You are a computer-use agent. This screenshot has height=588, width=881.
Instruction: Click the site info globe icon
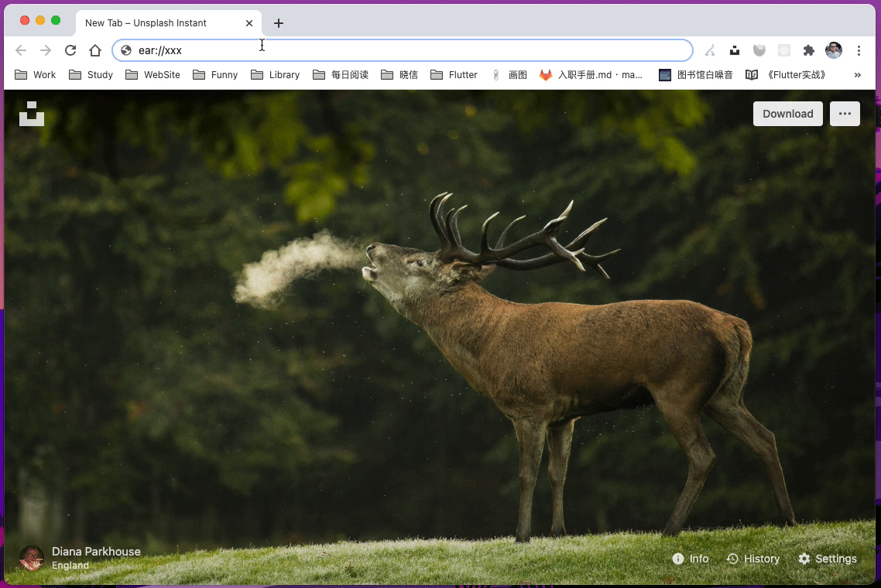126,50
